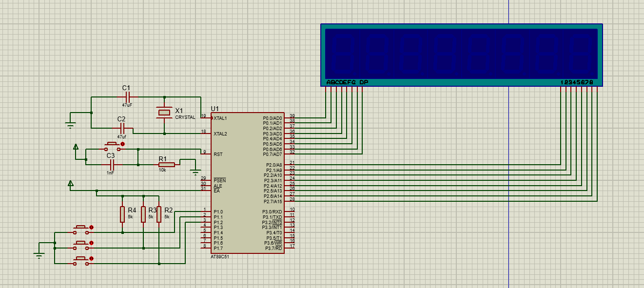644x288 pixels.
Task: Select capacitor C2 symbol
Action: pyautogui.click(x=123, y=128)
